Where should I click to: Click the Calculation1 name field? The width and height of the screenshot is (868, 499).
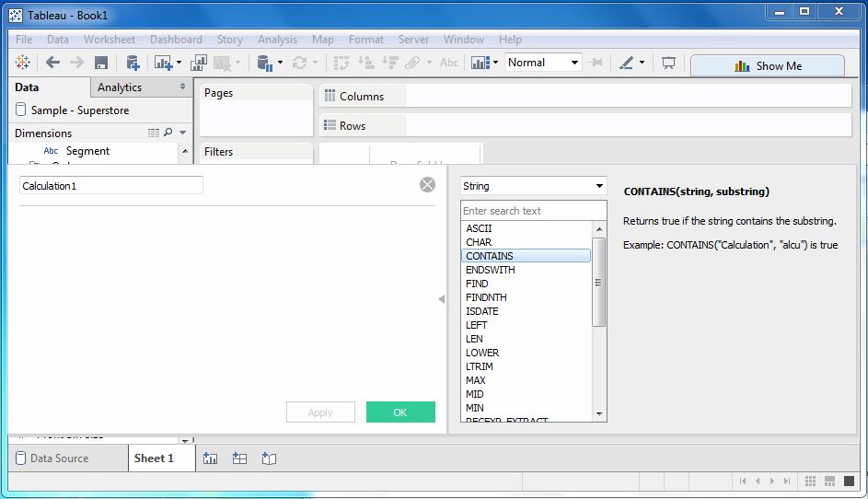(110, 186)
